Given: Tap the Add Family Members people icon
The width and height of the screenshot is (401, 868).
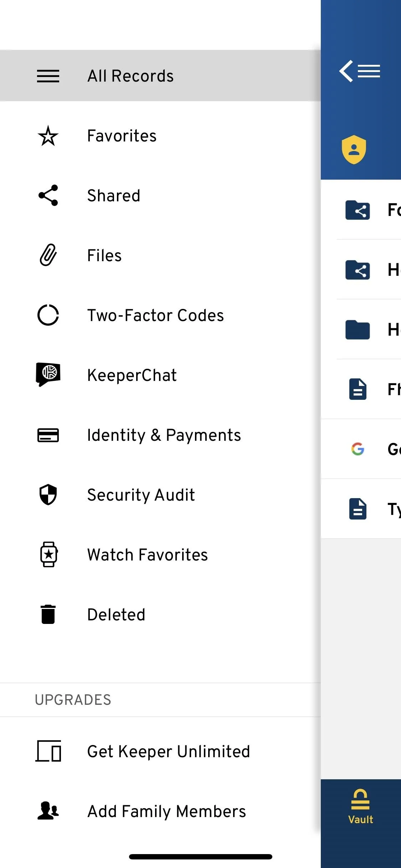Looking at the screenshot, I should click(x=48, y=811).
